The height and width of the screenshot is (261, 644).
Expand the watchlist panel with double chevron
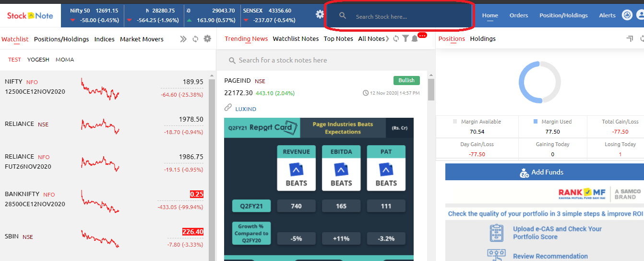(183, 39)
